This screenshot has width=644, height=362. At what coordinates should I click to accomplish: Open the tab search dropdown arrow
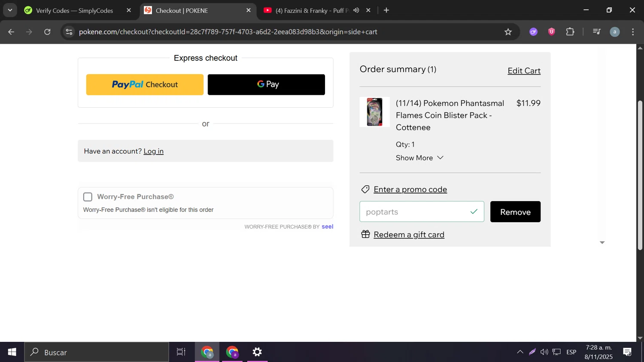10,10
